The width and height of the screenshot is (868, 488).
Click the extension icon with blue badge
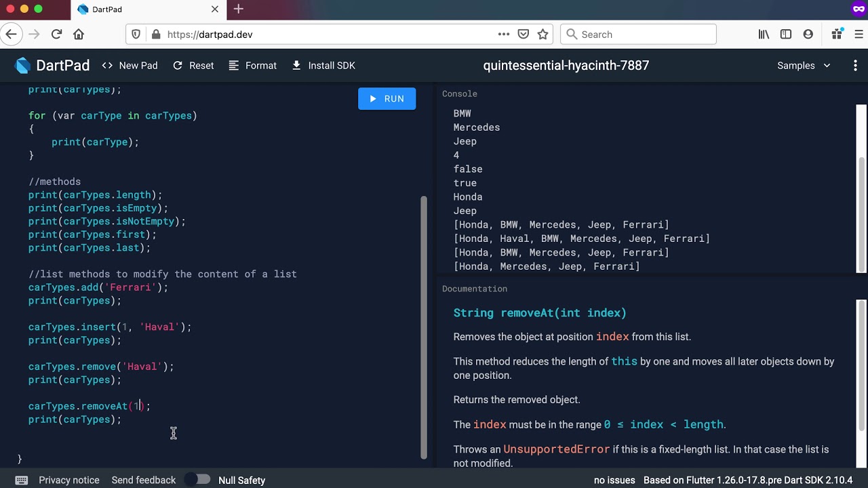pyautogui.click(x=837, y=34)
